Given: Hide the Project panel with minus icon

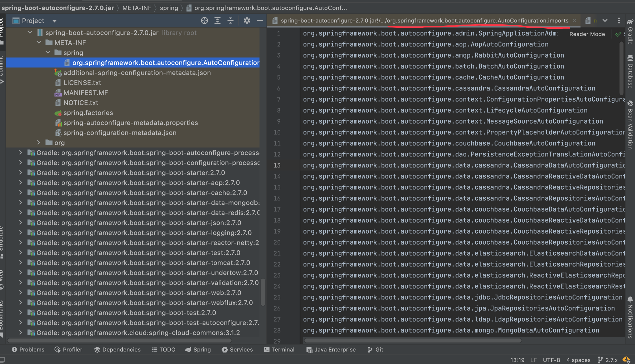Looking at the screenshot, I should click(260, 21).
